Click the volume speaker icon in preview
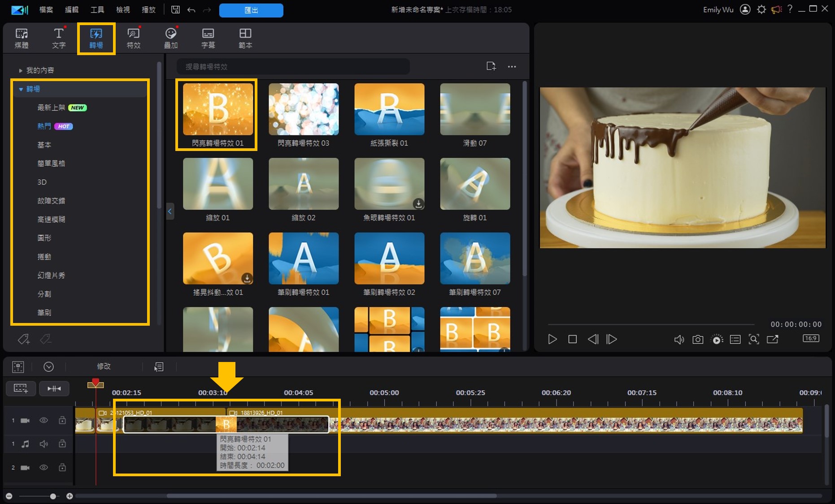 679,340
